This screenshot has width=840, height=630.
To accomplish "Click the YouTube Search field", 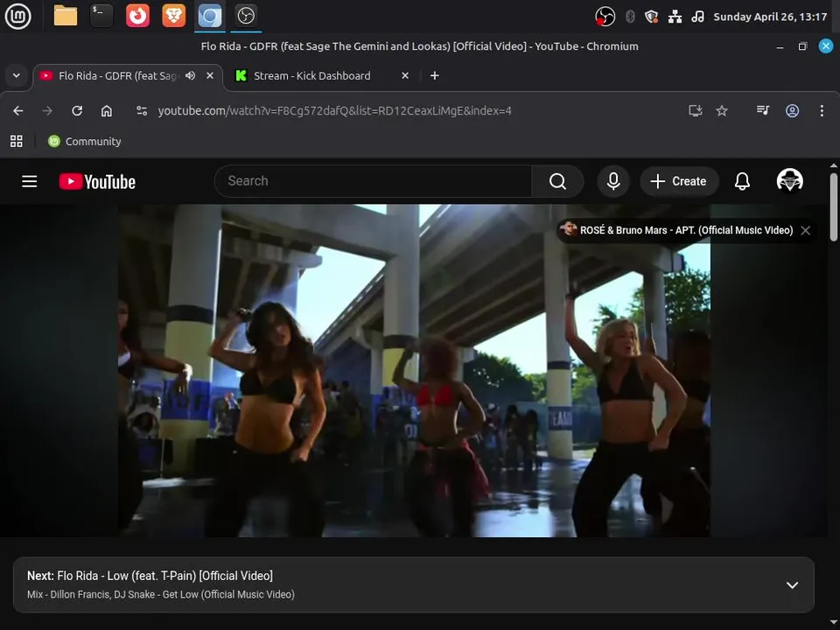I will (x=373, y=181).
